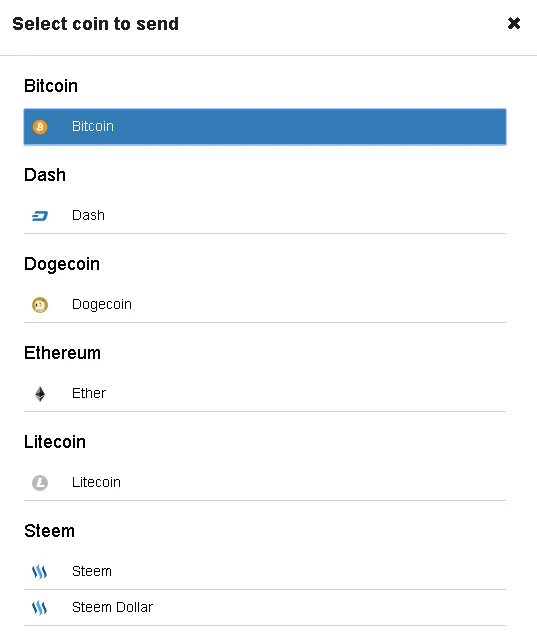The height and width of the screenshot is (632, 537).
Task: Click the orange Bitcoin logo icon
Action: pos(40,127)
